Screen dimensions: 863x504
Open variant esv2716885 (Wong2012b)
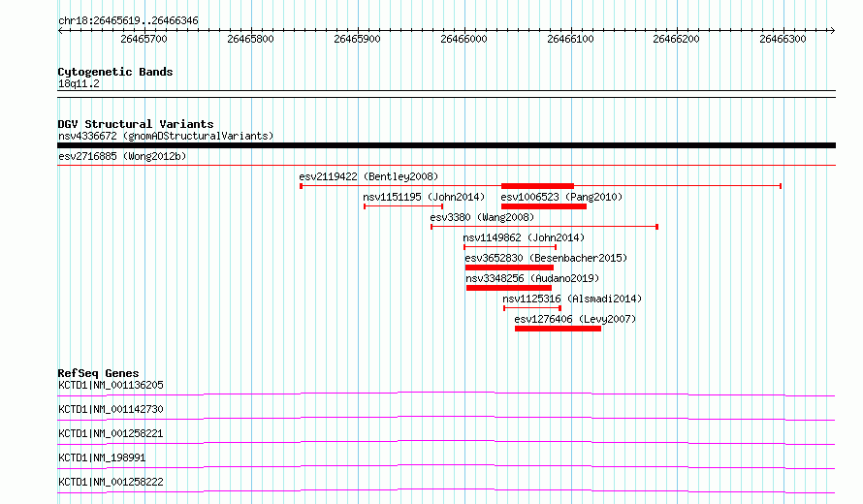click(122, 156)
